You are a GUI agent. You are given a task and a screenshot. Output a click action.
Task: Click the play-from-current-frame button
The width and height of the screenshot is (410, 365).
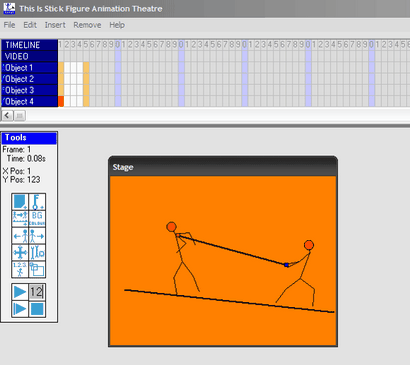pyautogui.click(x=20, y=309)
